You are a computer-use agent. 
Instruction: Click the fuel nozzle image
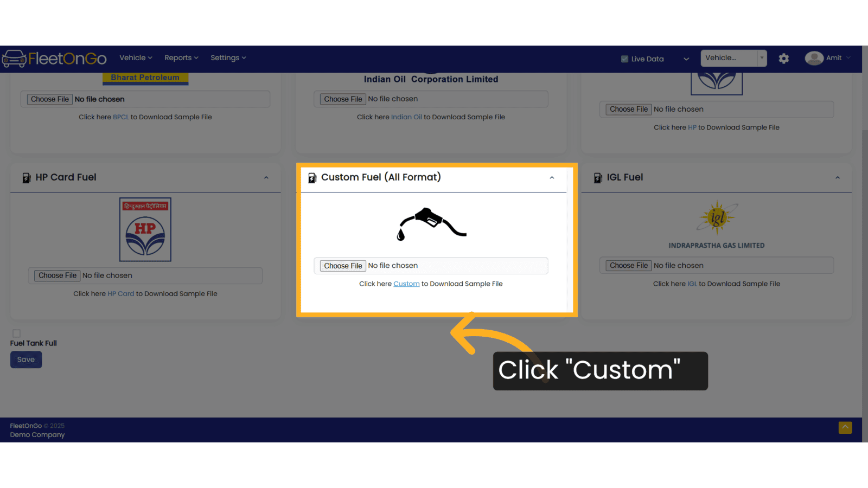pyautogui.click(x=431, y=224)
